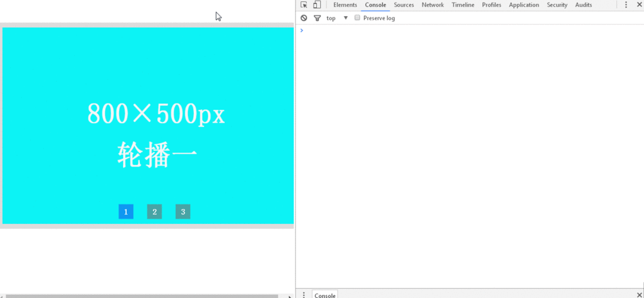
Task: Switch to the Sources tab
Action: 404,5
